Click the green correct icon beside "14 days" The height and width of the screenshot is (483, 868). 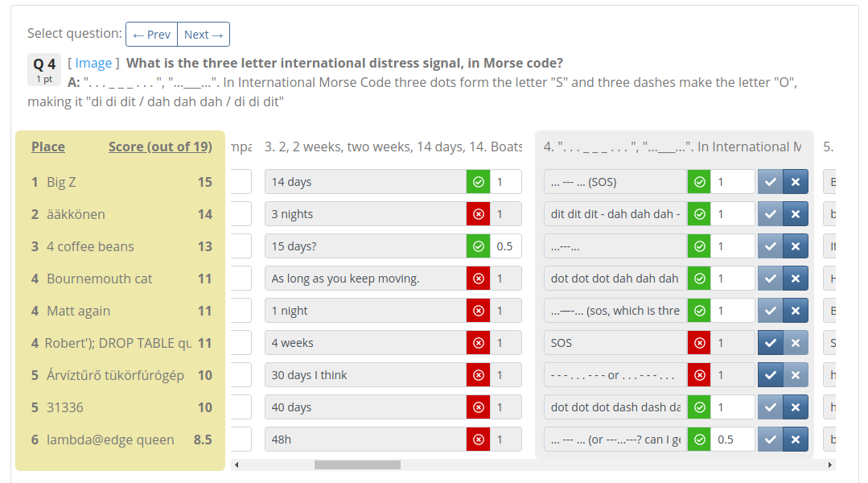point(479,181)
